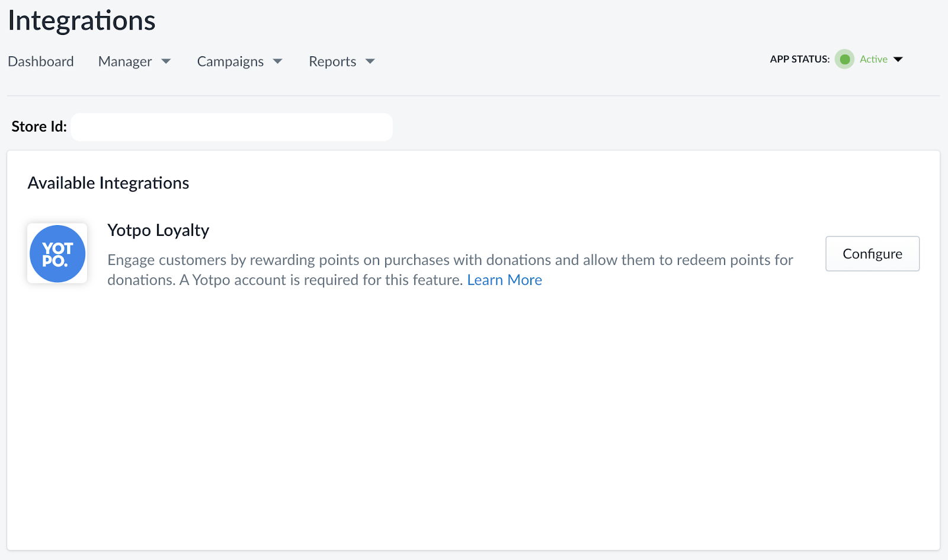This screenshot has height=560, width=948.
Task: Click the green Active status indicator dot
Action: click(844, 59)
